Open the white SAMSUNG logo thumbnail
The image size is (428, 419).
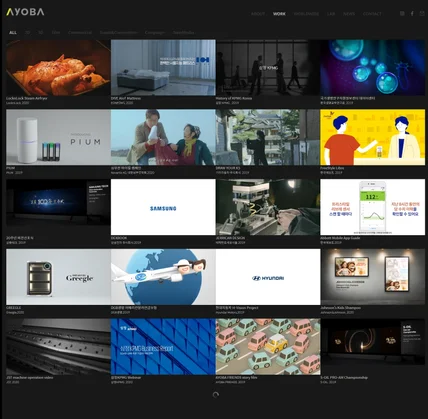(x=163, y=207)
